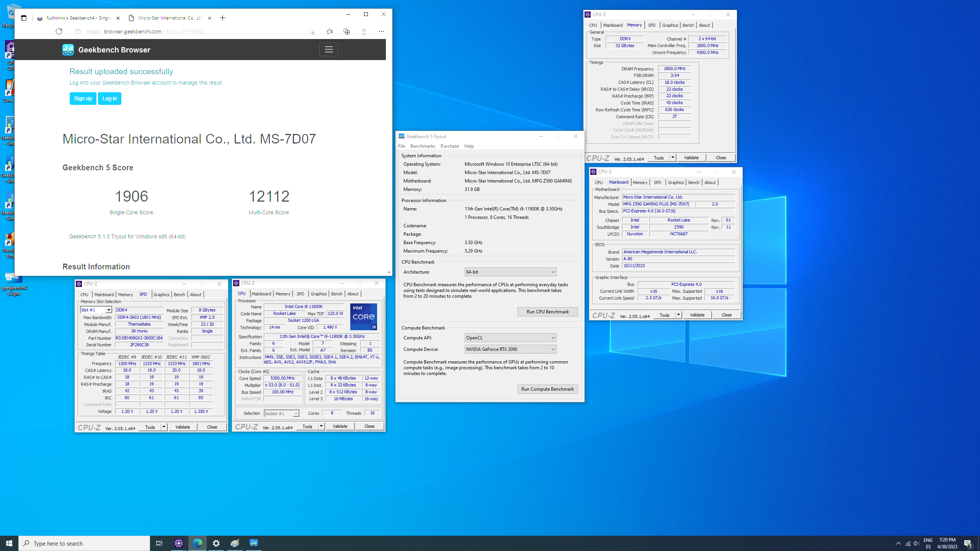Expand Tools arrow in CPU-Z Memory window
This screenshot has width=980, height=551.
coord(673,158)
